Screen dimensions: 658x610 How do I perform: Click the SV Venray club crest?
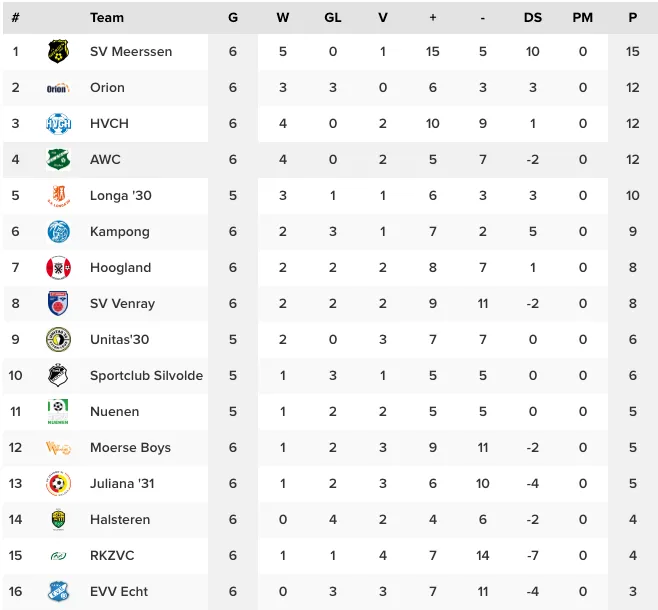coord(58,304)
